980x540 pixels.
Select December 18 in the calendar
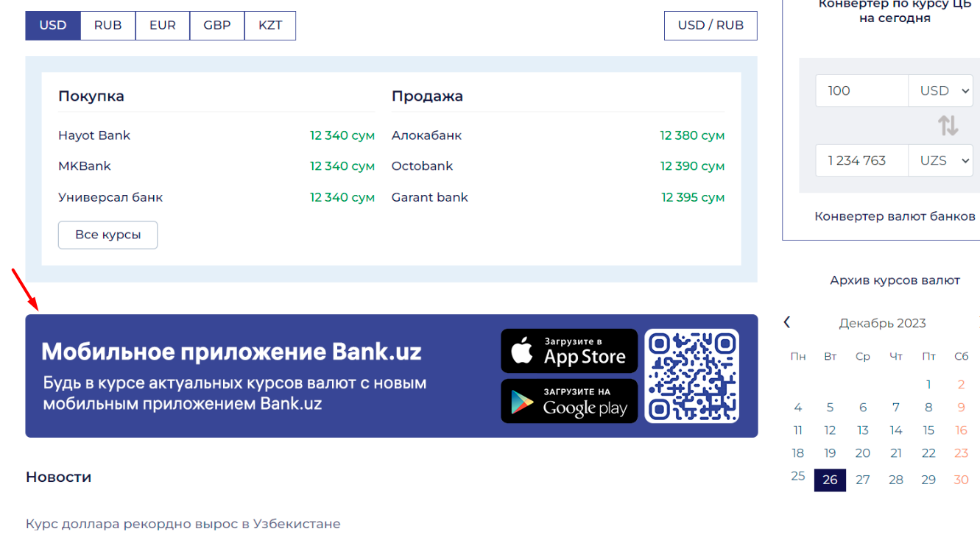tap(798, 453)
